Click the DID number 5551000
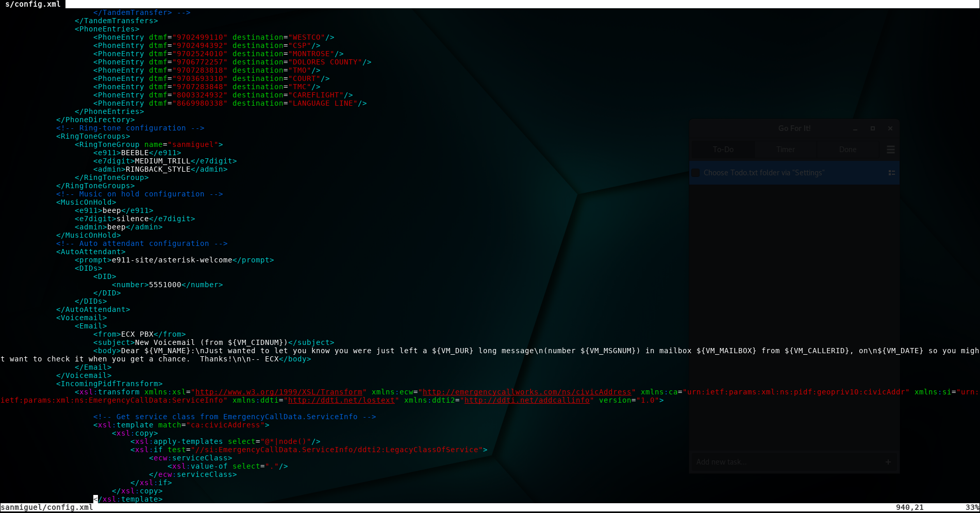 (165, 285)
